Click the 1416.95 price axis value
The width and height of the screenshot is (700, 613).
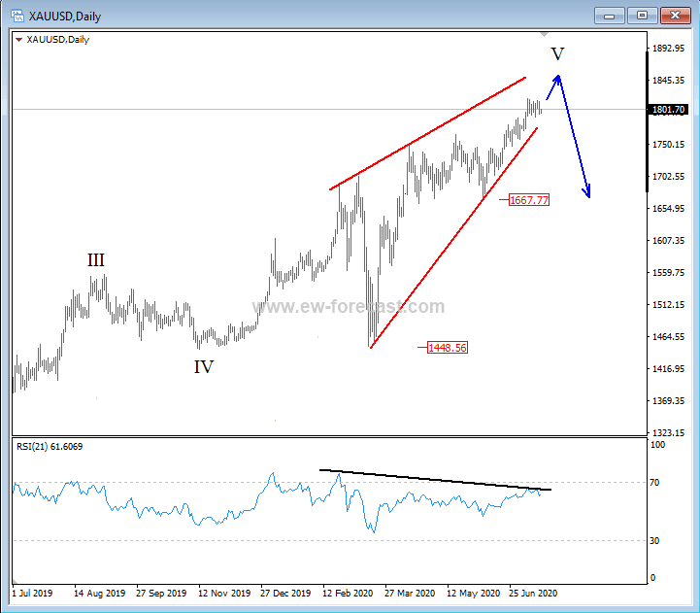tap(668, 368)
